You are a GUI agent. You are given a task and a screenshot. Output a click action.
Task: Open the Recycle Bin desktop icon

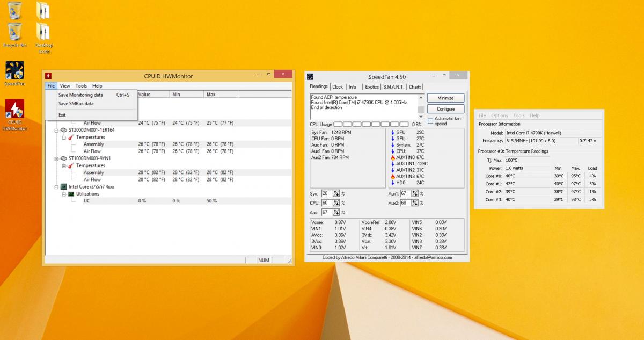[14, 34]
